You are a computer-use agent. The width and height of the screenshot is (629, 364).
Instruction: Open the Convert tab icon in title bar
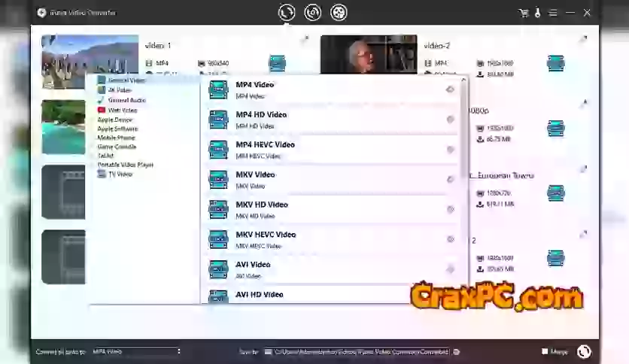pos(286,12)
